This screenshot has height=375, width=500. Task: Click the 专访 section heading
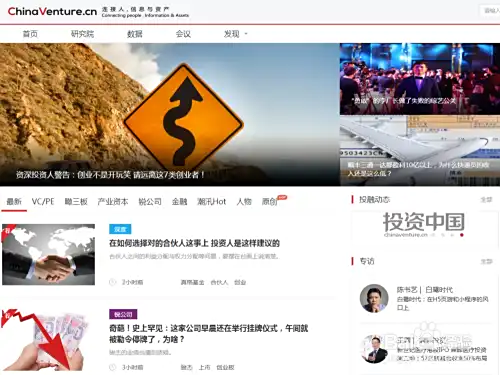pos(367,261)
